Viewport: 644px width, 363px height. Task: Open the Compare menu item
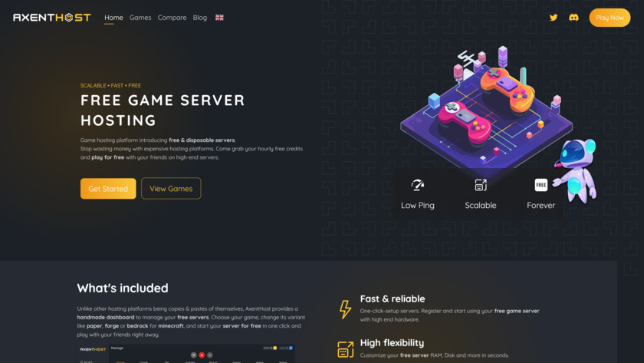[172, 18]
